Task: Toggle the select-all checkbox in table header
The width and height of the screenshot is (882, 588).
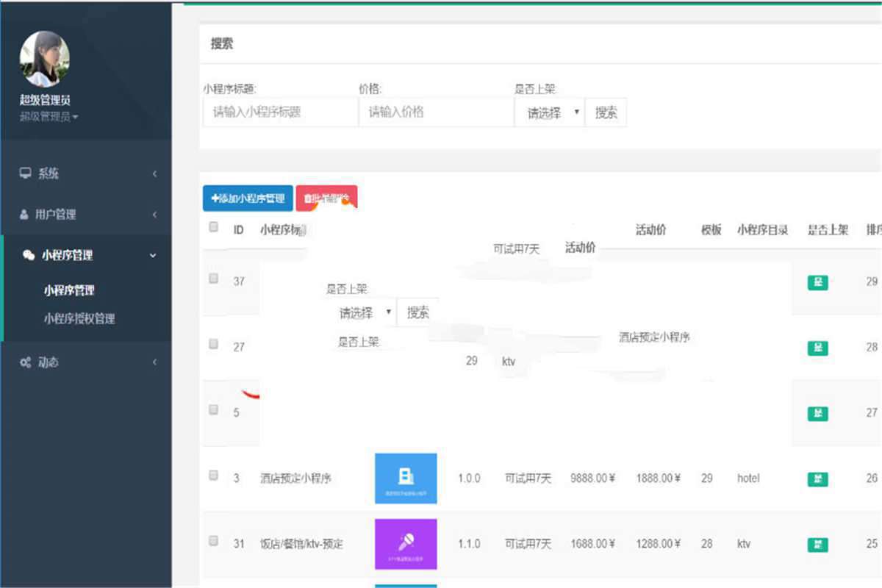Action: click(214, 227)
